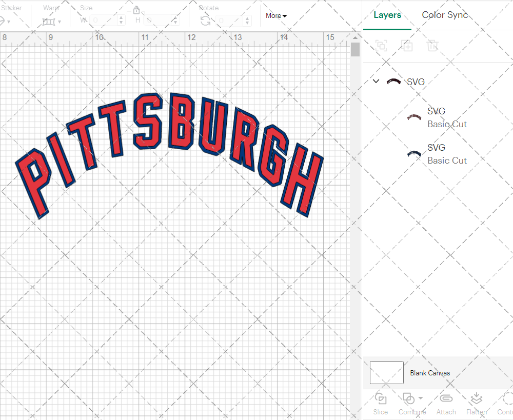Click the Delete layer trash icon
The image size is (513, 420).
(x=432, y=46)
